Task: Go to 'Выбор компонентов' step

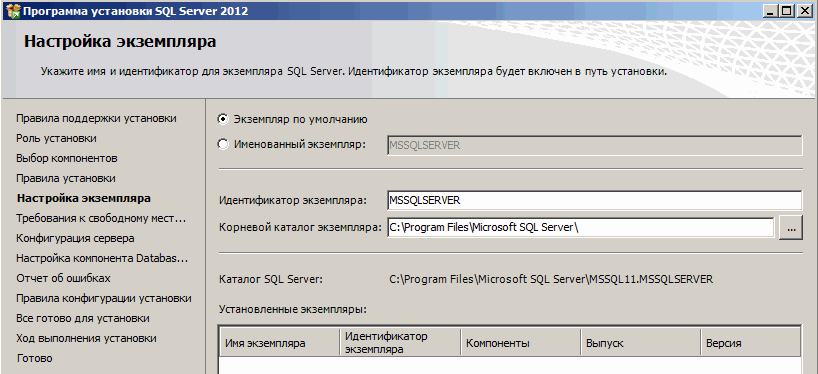Action: tap(66, 158)
